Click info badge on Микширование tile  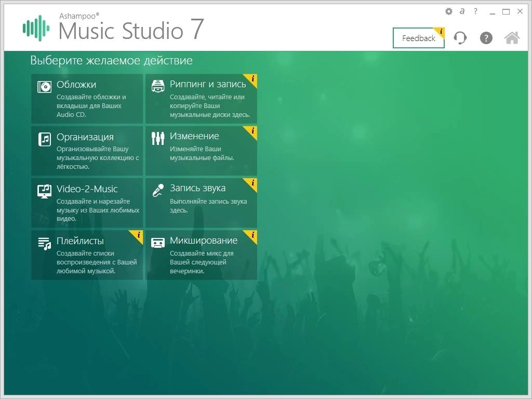click(252, 235)
